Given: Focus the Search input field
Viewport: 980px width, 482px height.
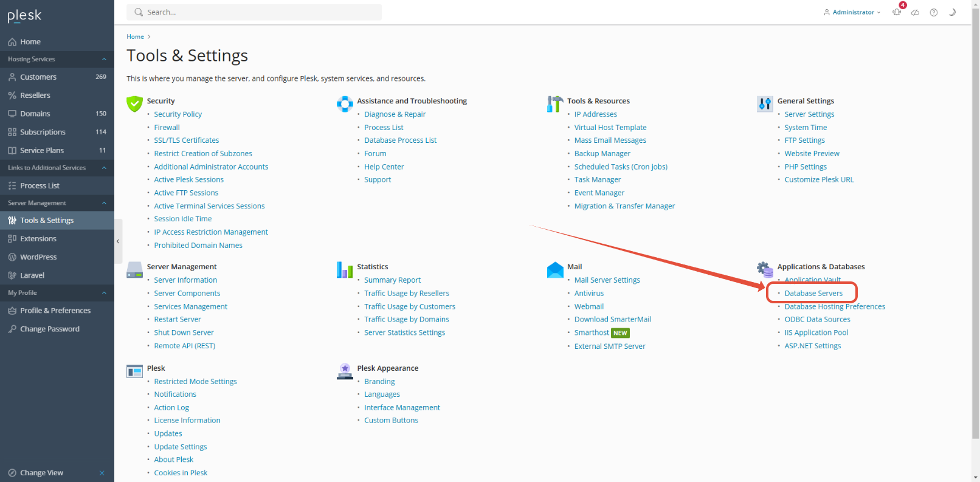Looking at the screenshot, I should click(254, 12).
